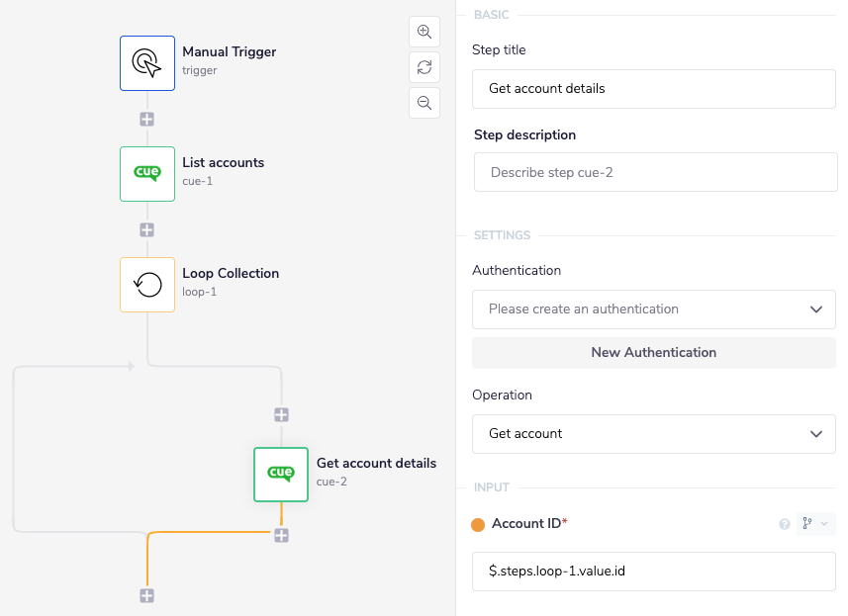Click the zoom in magnifier icon
This screenshot has height=616, width=848.
[424, 32]
